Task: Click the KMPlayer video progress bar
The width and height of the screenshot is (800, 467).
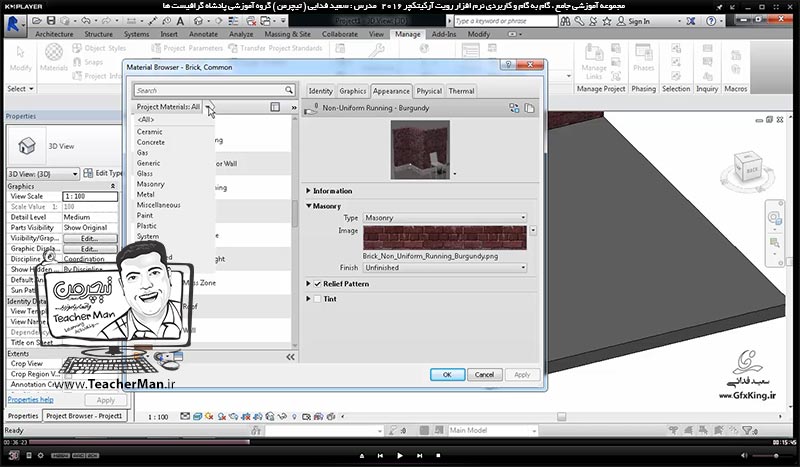Action: tap(399, 442)
